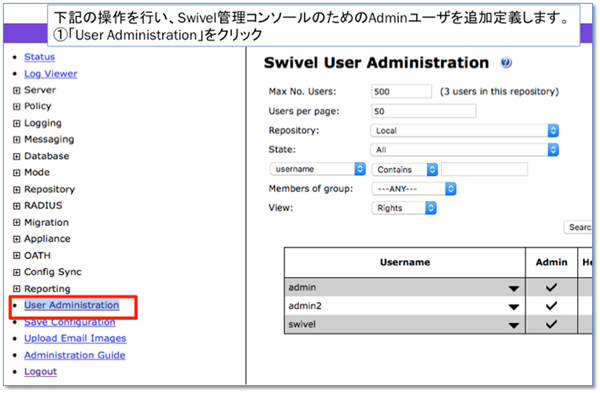This screenshot has height=393, width=600.
Task: Open the dropdown arrow for user admin
Action: 514,289
